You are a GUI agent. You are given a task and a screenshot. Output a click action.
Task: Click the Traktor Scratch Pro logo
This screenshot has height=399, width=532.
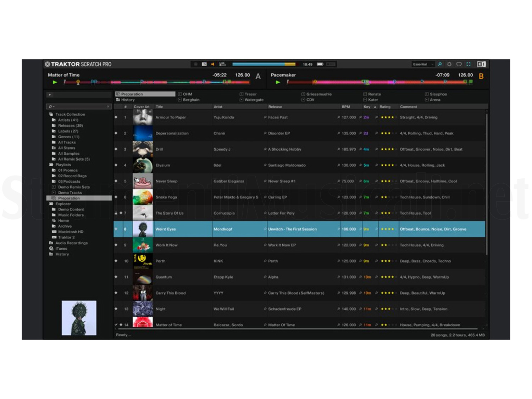pos(78,64)
